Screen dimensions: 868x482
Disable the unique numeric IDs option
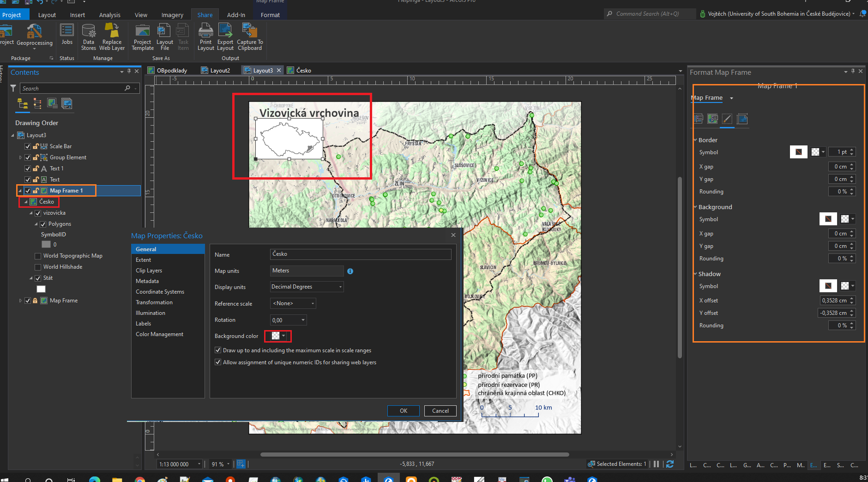click(218, 362)
